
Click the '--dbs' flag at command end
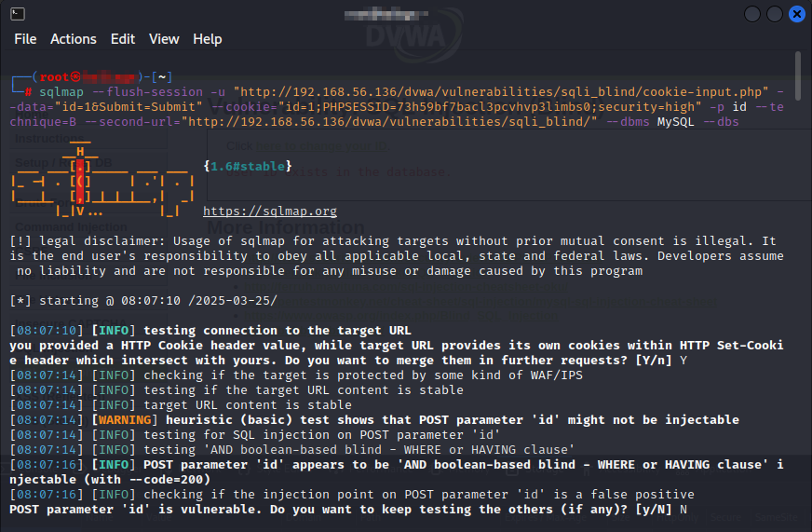pos(721,122)
